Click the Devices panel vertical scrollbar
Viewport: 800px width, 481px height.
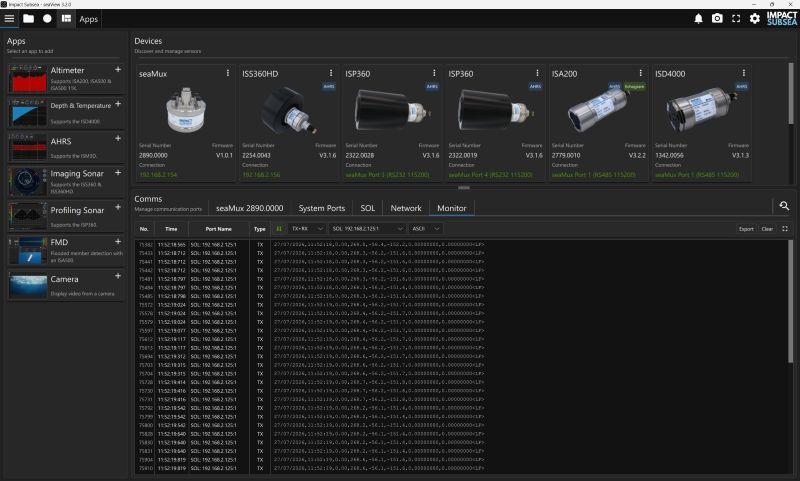(x=791, y=93)
